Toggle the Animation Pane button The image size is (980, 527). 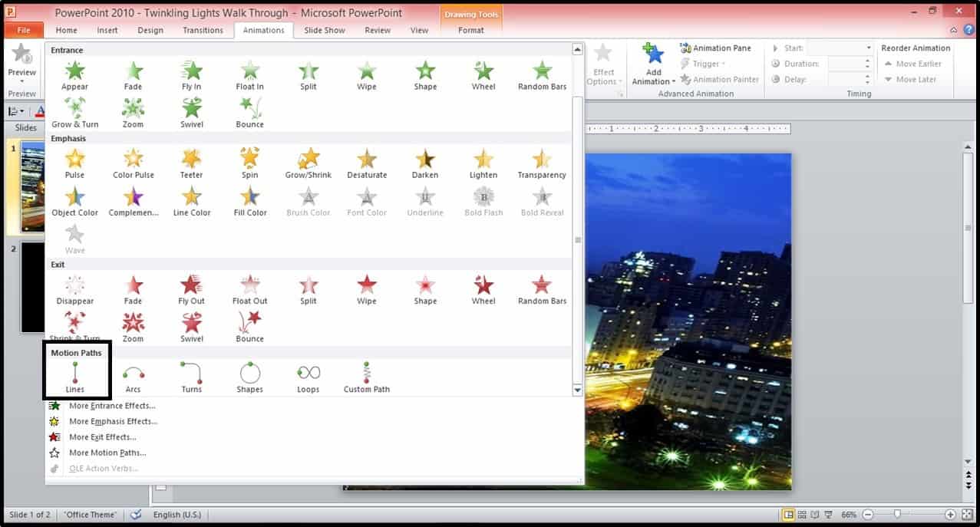716,48
